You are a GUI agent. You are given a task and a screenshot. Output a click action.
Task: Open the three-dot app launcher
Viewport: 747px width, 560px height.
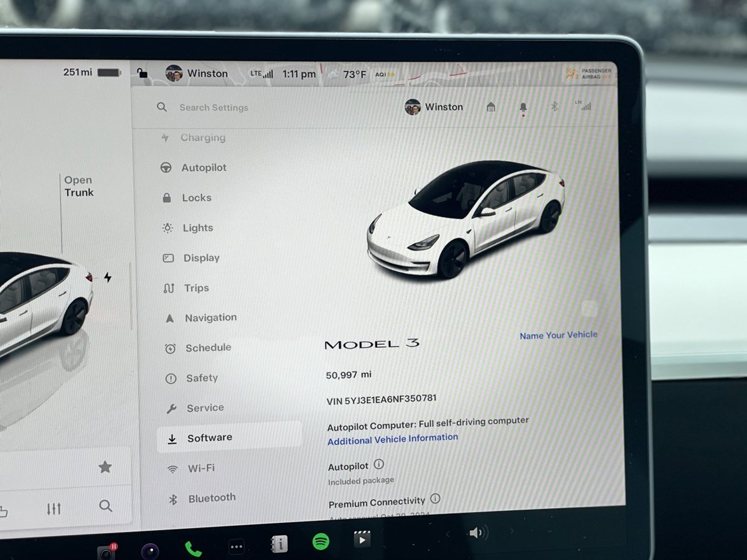(x=237, y=547)
